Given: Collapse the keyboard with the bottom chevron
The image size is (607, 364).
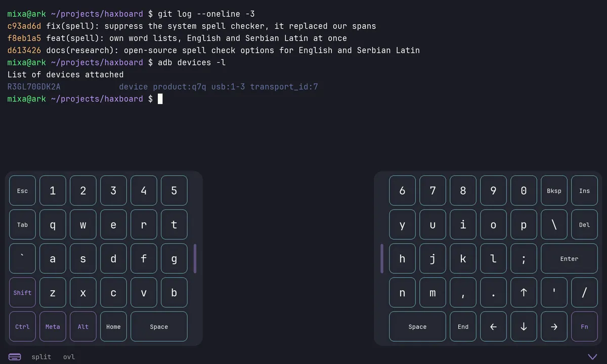Looking at the screenshot, I should tap(592, 357).
